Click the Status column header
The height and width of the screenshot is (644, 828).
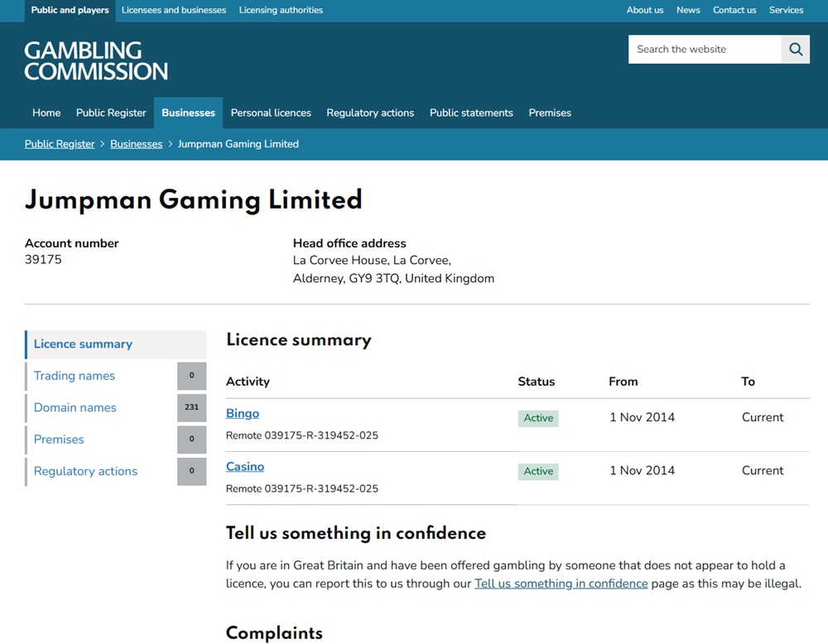[536, 382]
